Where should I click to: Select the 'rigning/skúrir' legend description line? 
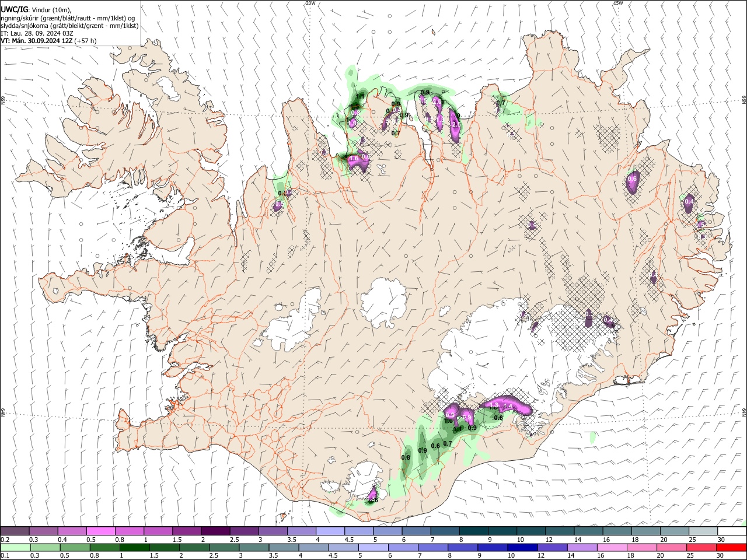click(68, 17)
